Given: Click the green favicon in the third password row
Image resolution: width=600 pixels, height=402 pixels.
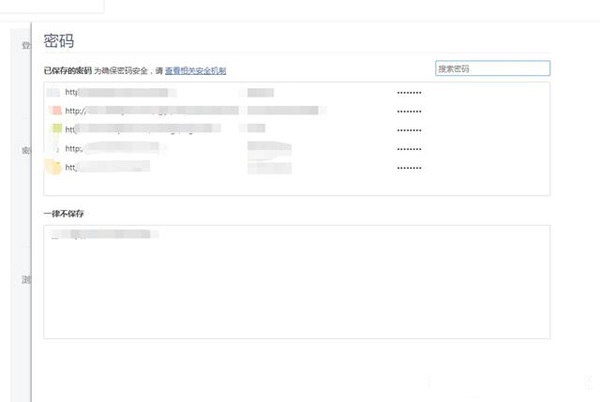Looking at the screenshot, I should click(x=56, y=129).
